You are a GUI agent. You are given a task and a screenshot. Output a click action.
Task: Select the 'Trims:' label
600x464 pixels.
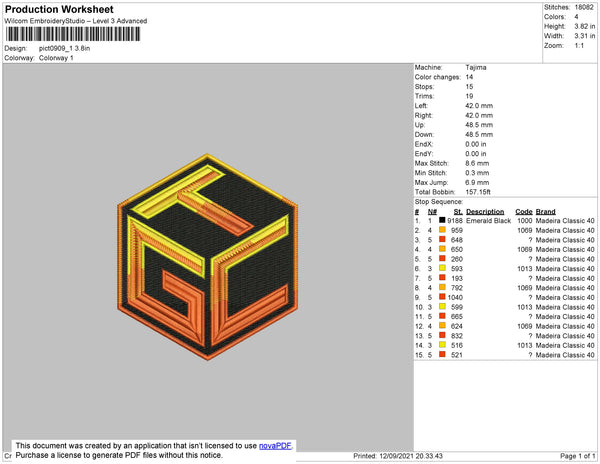pyautogui.click(x=424, y=96)
